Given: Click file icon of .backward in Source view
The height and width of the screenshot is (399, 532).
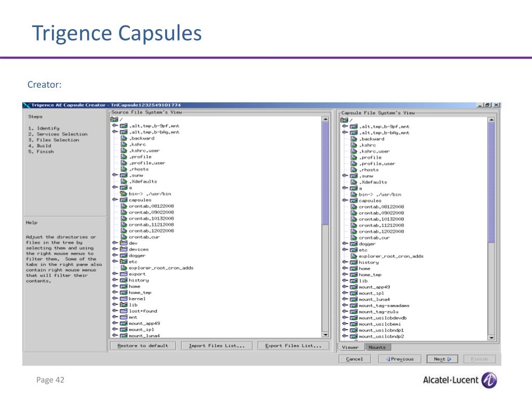Looking at the screenshot, I should [124, 138].
